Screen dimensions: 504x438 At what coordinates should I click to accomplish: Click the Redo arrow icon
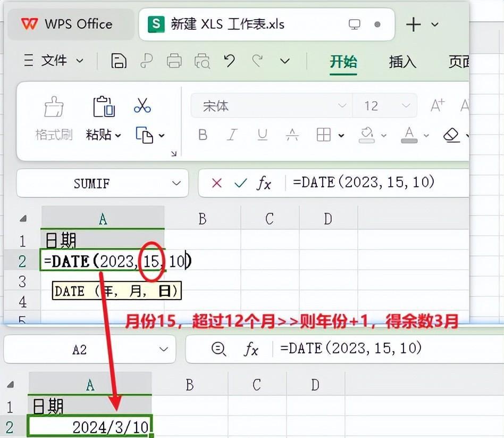pos(257,61)
